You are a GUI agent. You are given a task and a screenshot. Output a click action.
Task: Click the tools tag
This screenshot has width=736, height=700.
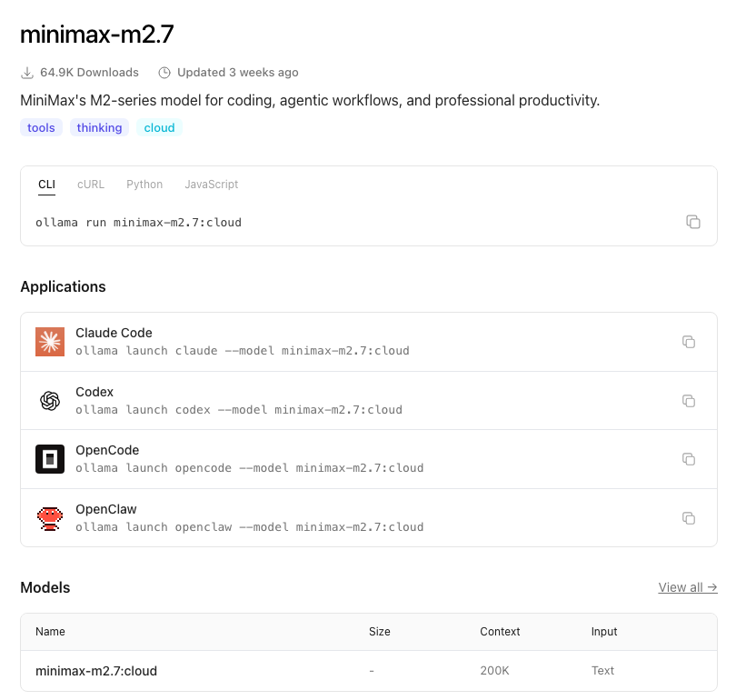point(41,128)
